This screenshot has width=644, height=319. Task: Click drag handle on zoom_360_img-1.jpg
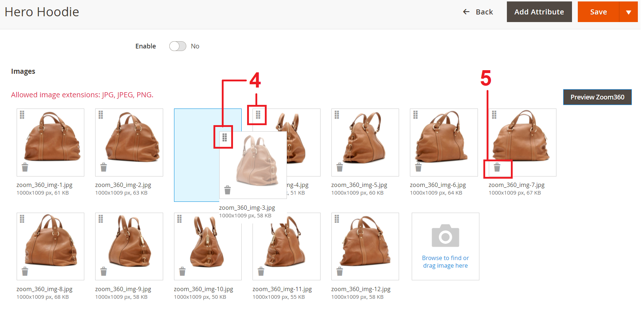point(22,115)
